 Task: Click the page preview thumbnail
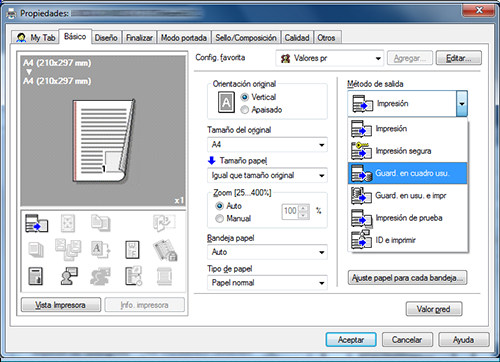(104, 140)
